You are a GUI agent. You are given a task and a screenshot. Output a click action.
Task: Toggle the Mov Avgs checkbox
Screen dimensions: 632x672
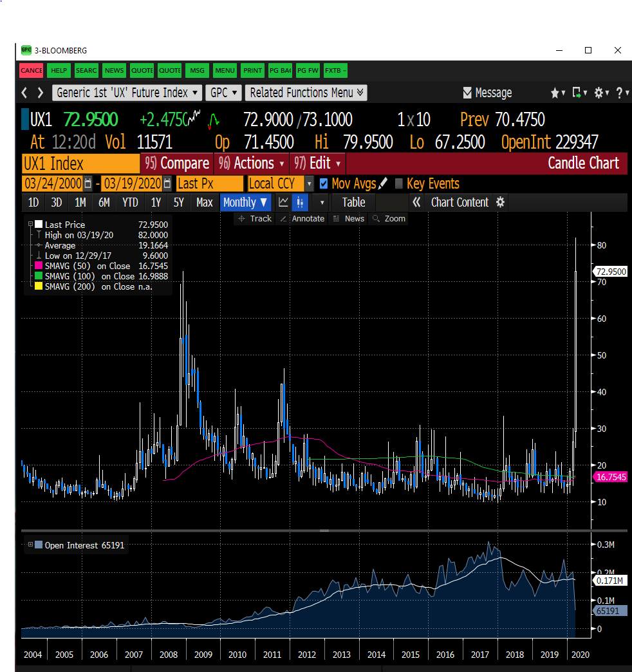(x=324, y=184)
